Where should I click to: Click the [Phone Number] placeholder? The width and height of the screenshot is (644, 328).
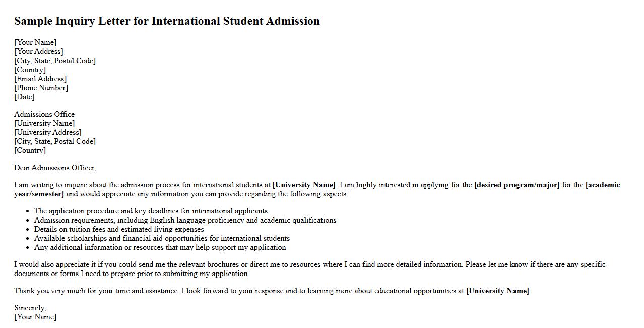tap(41, 88)
